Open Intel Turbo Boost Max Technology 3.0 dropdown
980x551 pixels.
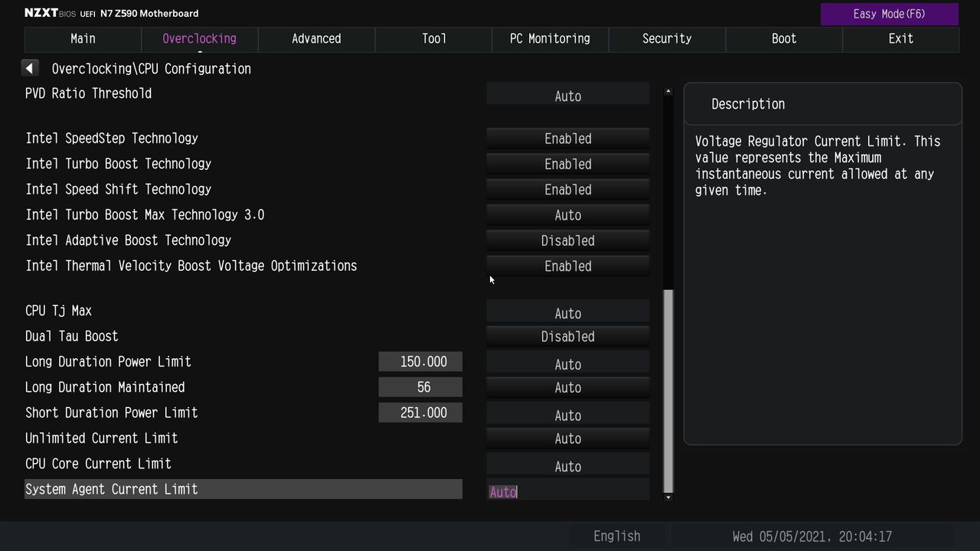[568, 215]
